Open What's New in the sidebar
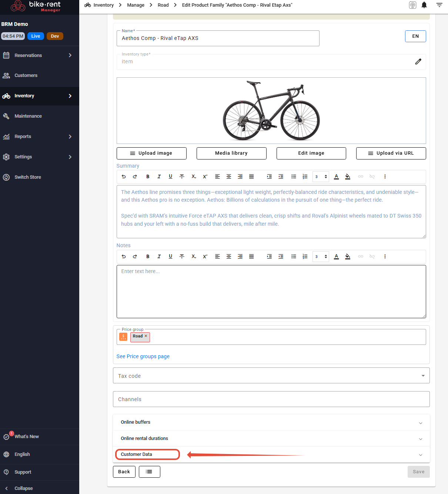The height and width of the screenshot is (494, 448). click(40, 437)
